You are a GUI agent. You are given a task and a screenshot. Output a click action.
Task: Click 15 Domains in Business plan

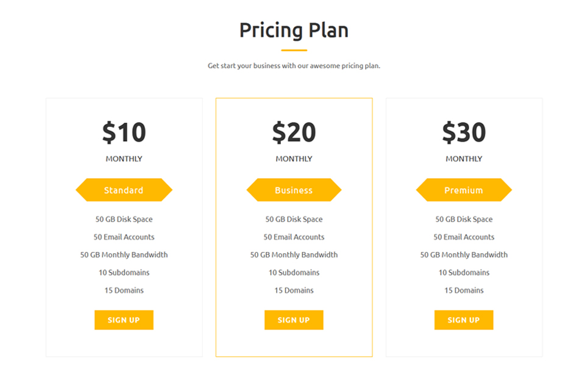[x=294, y=290]
